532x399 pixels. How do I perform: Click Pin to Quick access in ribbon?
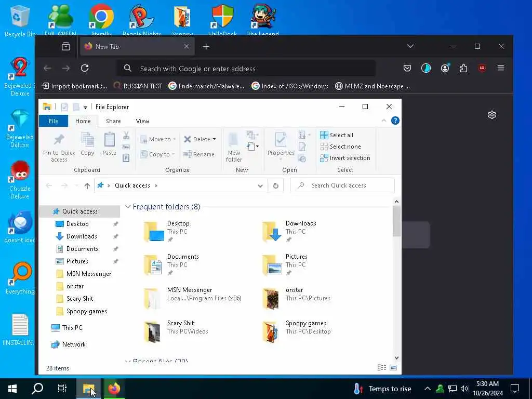pos(59,148)
